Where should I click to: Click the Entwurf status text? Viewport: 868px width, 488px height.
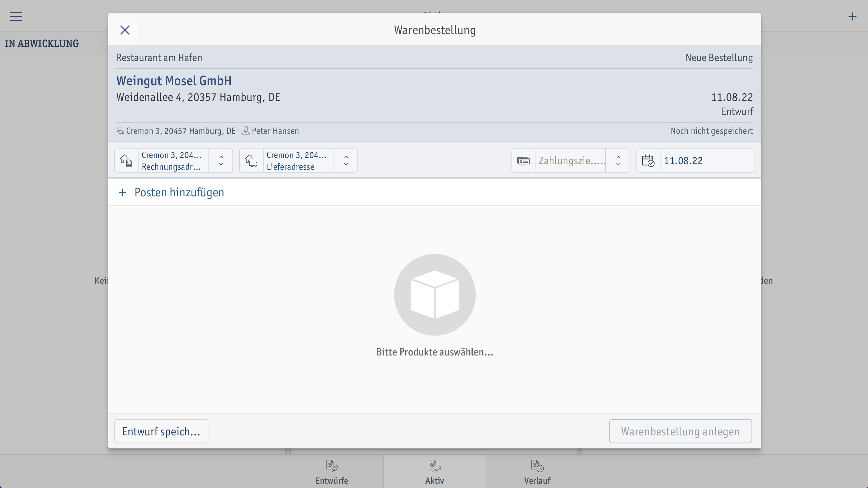coord(737,111)
